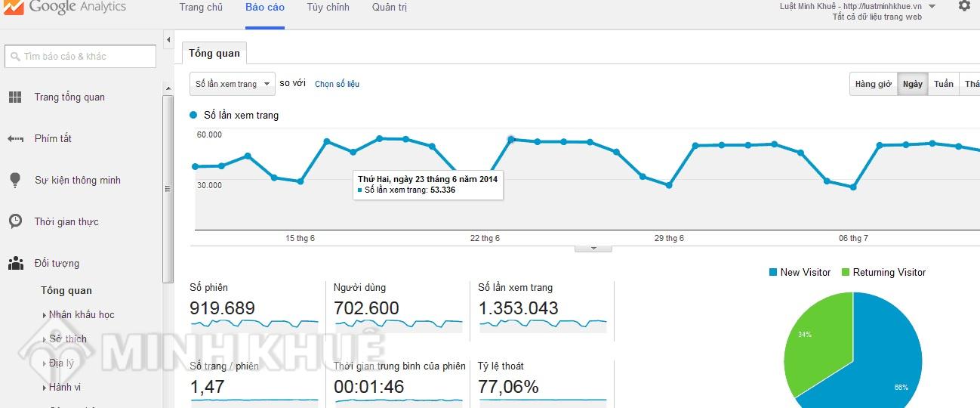This screenshot has width=980, height=408.
Task: Focus the Tìm báo cáo & khác search box
Action: 80,56
